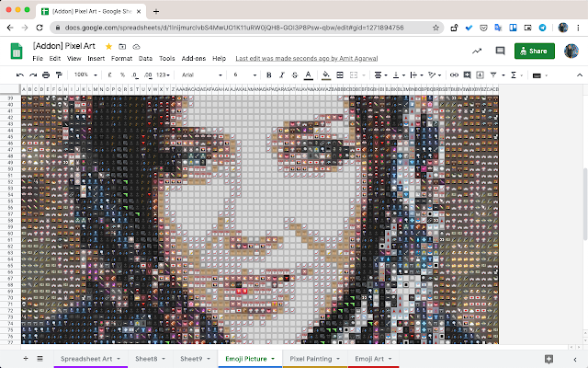Screen dimensions: 588x368
Task: Collapse the toolbar with up chevron
Action: 580,75
